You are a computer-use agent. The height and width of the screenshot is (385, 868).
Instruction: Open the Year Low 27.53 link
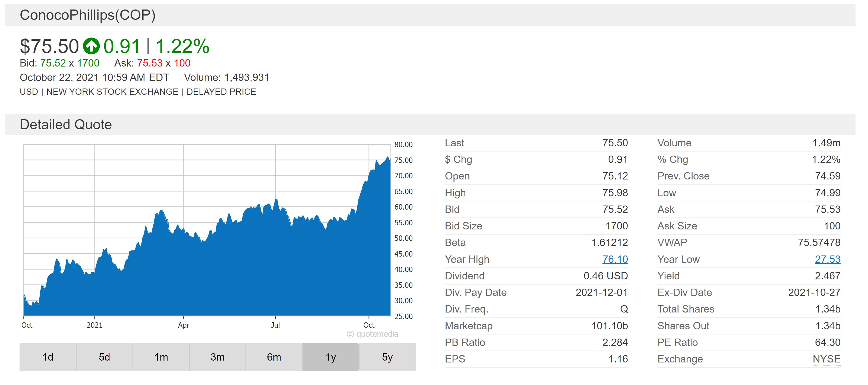click(x=828, y=259)
